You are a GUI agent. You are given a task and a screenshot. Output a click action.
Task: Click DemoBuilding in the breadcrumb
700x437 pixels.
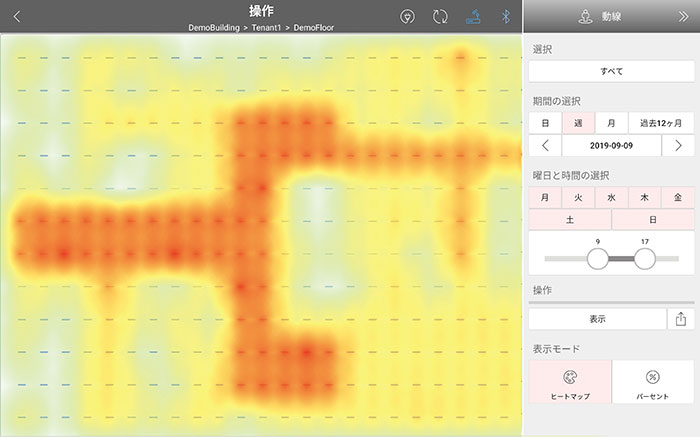[x=214, y=28]
